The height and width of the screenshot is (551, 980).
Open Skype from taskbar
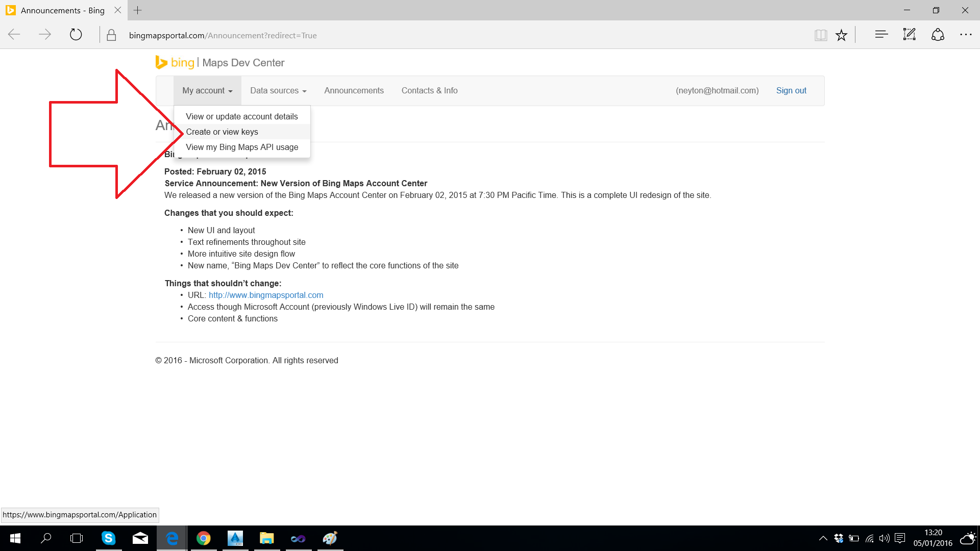(108, 538)
